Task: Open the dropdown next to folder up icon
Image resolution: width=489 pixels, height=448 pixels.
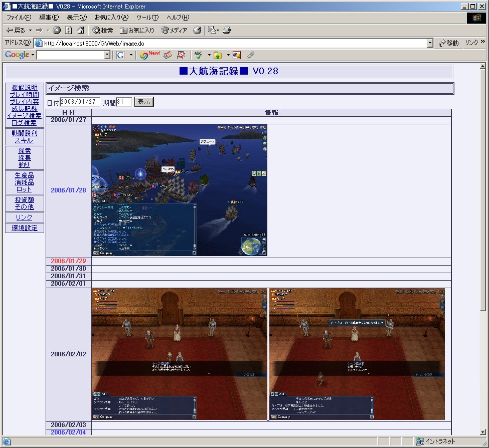Action: tap(228, 55)
